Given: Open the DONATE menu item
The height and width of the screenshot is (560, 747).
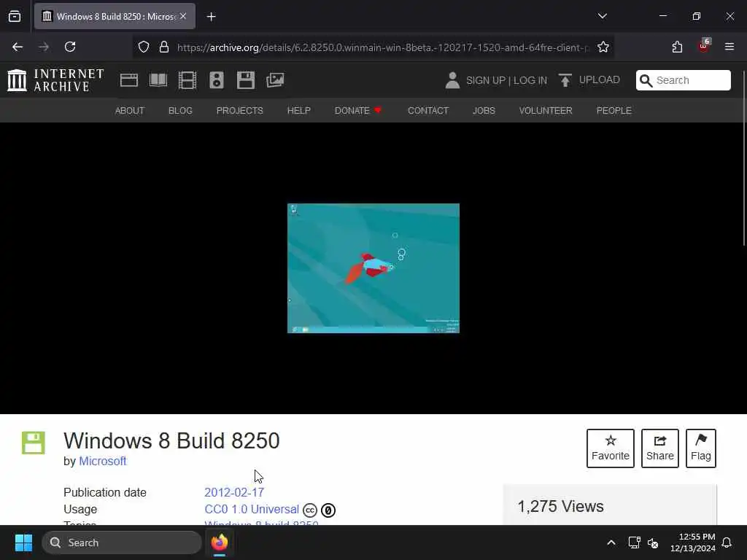Looking at the screenshot, I should click(x=359, y=111).
